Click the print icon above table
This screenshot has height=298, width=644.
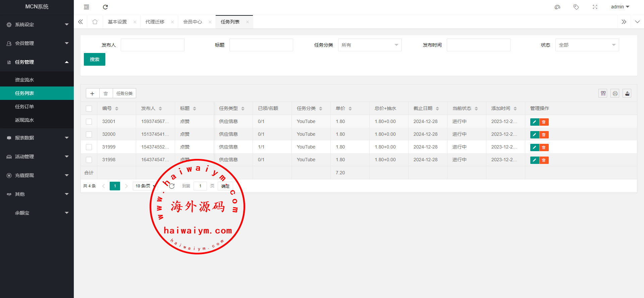point(615,94)
